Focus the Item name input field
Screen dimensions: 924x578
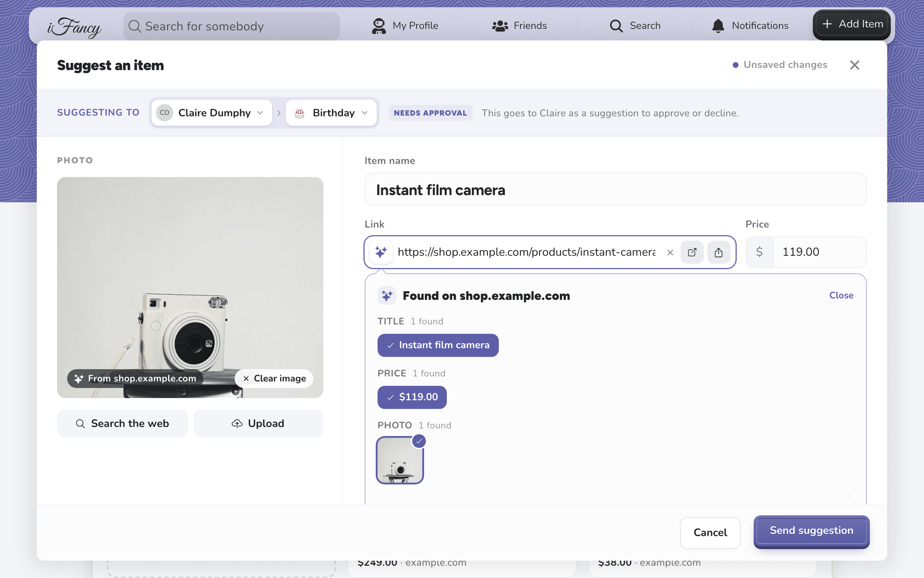615,190
